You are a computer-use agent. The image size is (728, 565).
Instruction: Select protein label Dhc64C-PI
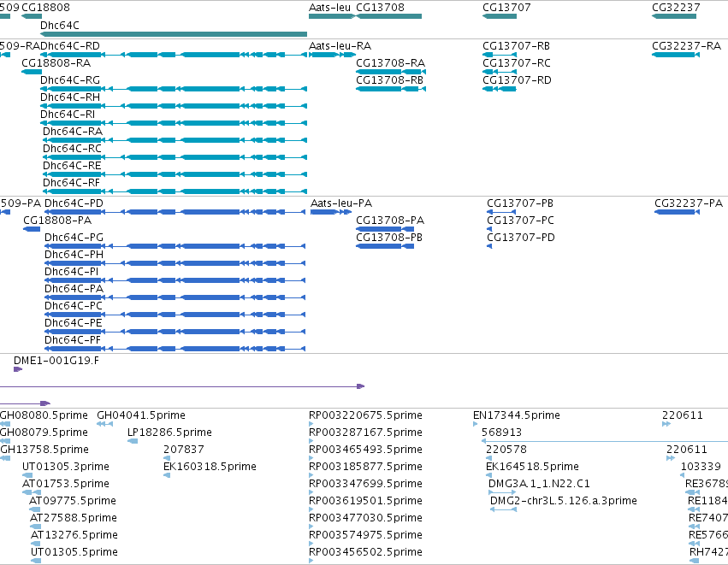pos(72,273)
